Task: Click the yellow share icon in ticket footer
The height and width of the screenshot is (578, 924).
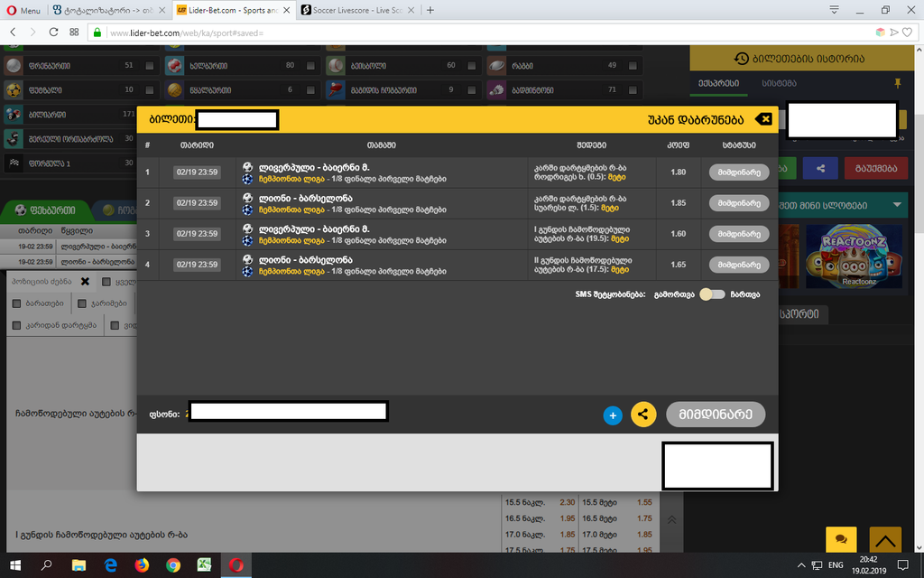Action: [642, 414]
